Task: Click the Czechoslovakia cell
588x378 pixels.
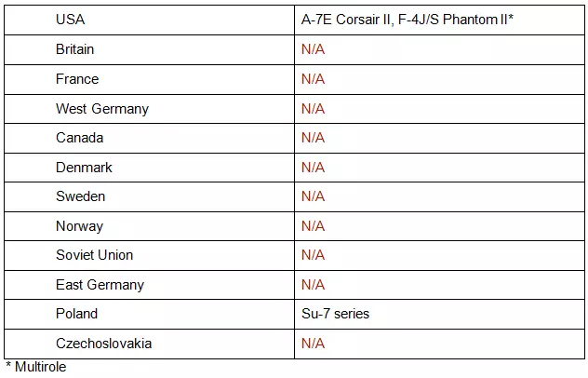Action: 103,344
